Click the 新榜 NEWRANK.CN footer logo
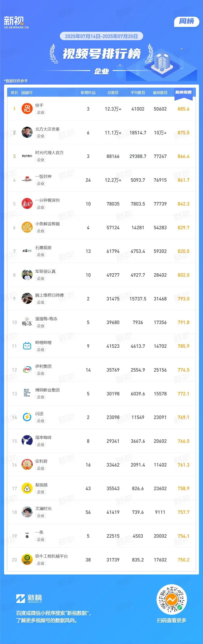 click(x=29, y=598)
